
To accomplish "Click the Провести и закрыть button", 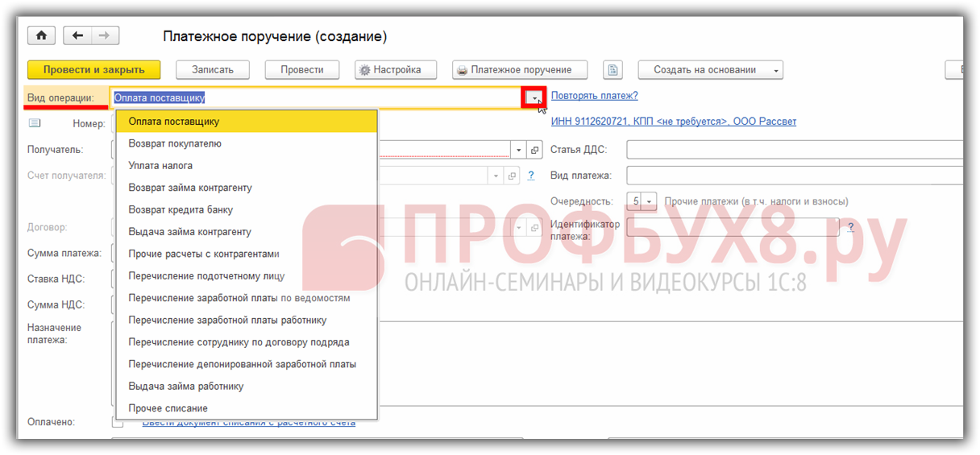I will point(93,70).
